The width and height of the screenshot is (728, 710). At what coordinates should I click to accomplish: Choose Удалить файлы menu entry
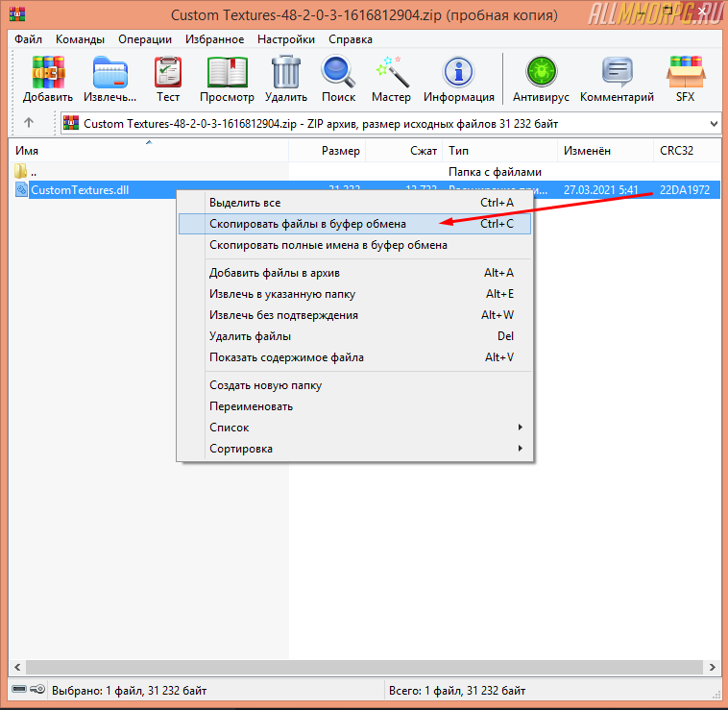click(x=354, y=336)
